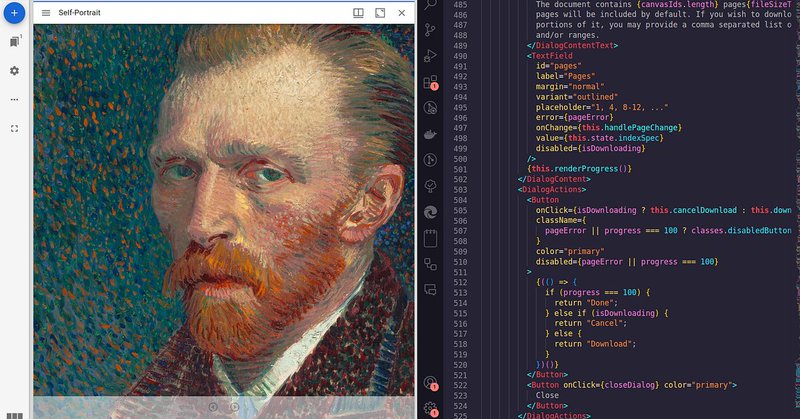Image resolution: width=800 pixels, height=419 pixels.
Task: Open the tree-shaped activity bar icon
Action: coord(431,186)
